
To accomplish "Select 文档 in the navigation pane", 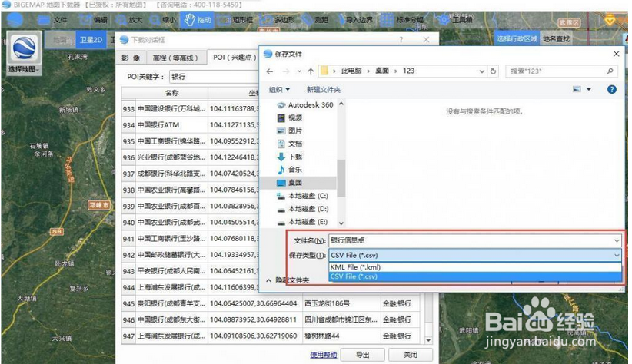I will 289,144.
